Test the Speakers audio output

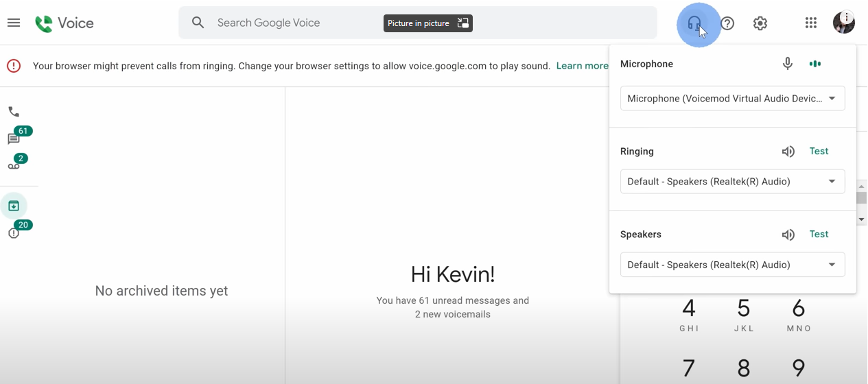[x=819, y=235]
